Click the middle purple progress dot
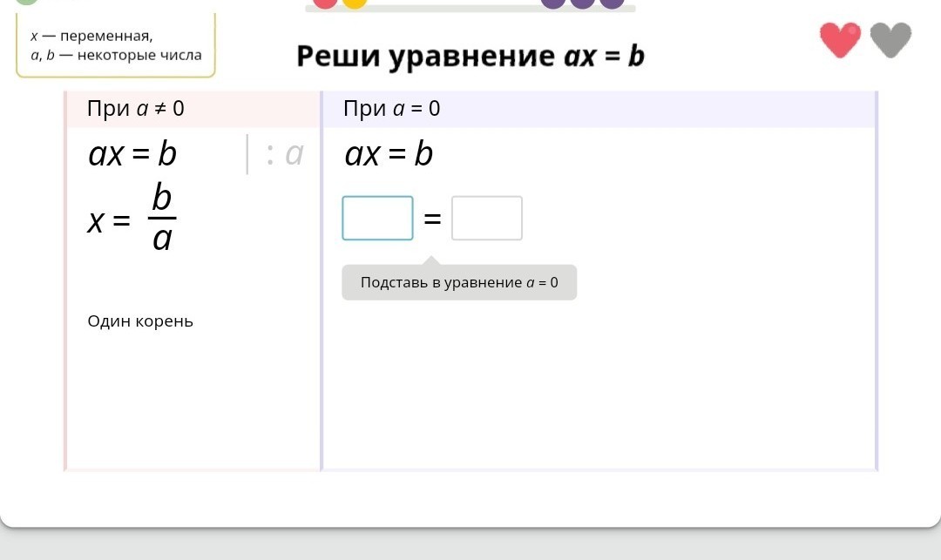Viewport: 941px width, 560px height. point(582,3)
